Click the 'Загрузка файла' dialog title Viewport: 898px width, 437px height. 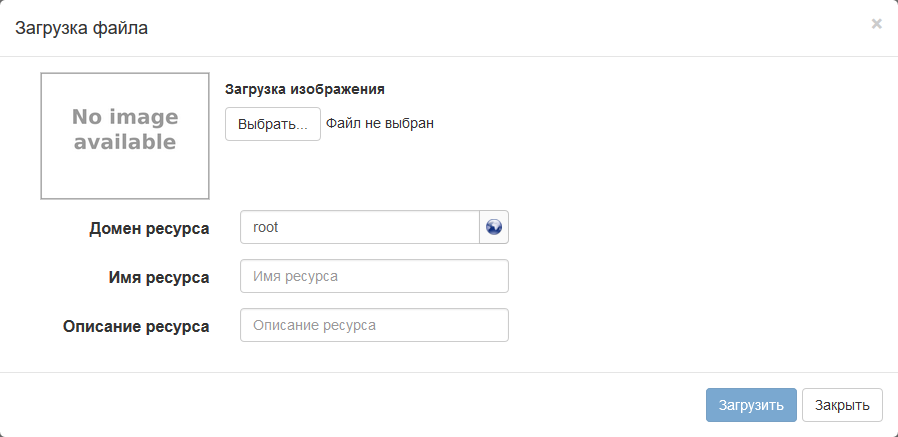pos(81,28)
